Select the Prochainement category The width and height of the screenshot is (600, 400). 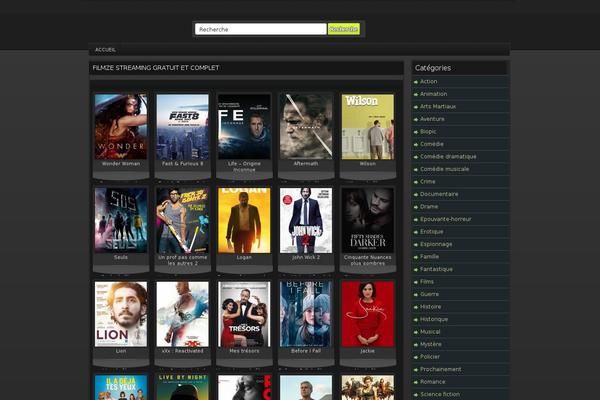[x=441, y=369]
